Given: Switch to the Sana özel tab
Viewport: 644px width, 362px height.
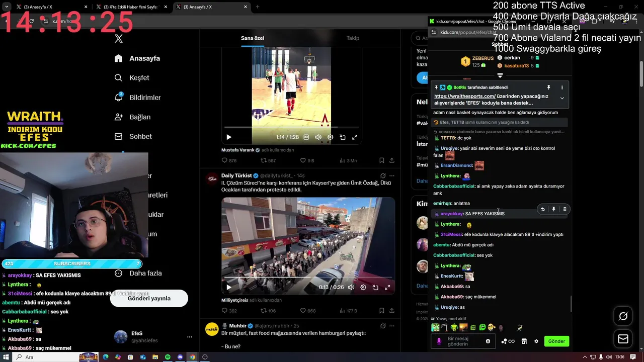Looking at the screenshot, I should coord(253,38).
